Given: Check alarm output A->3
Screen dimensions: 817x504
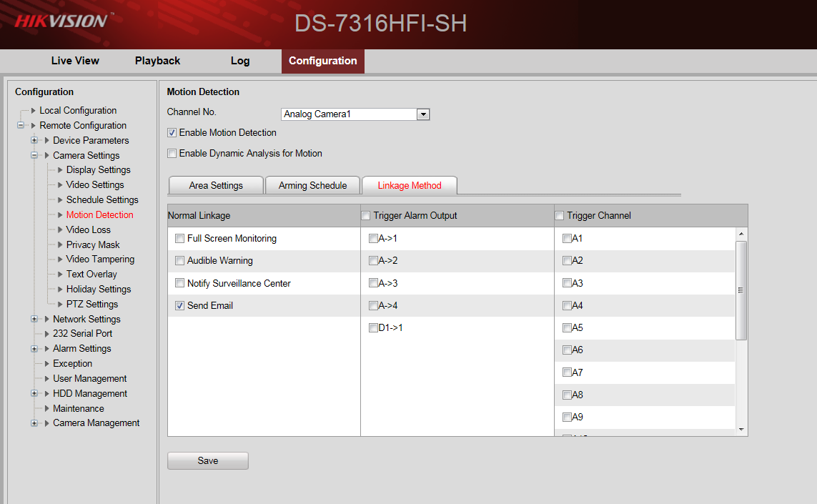Looking at the screenshot, I should point(373,283).
